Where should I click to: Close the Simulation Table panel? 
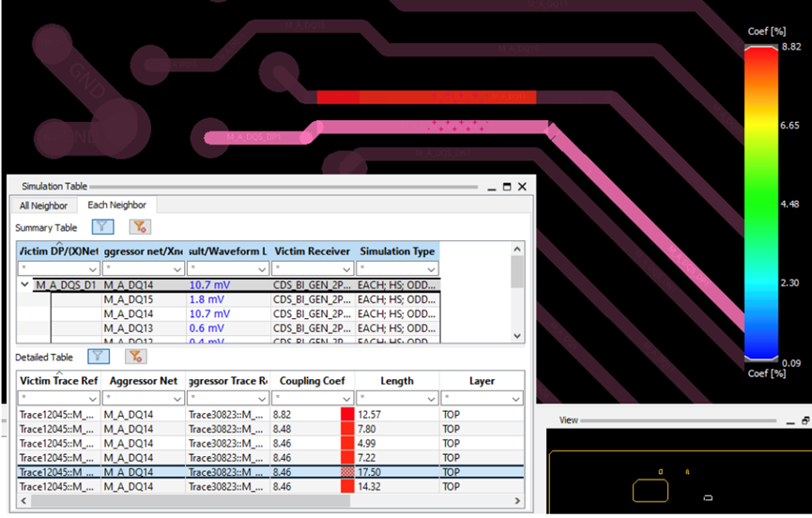[522, 187]
